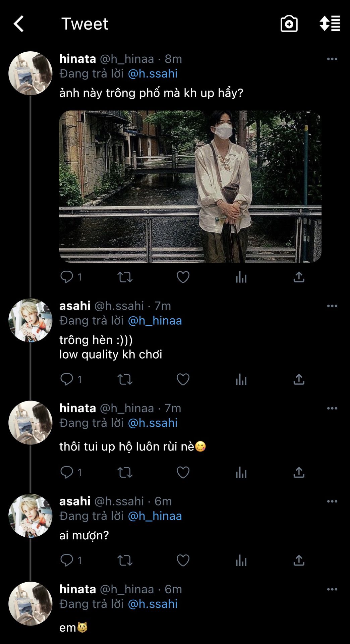Open the reply sort order icon
Image resolution: width=350 pixels, height=644 pixels.
(x=330, y=24)
